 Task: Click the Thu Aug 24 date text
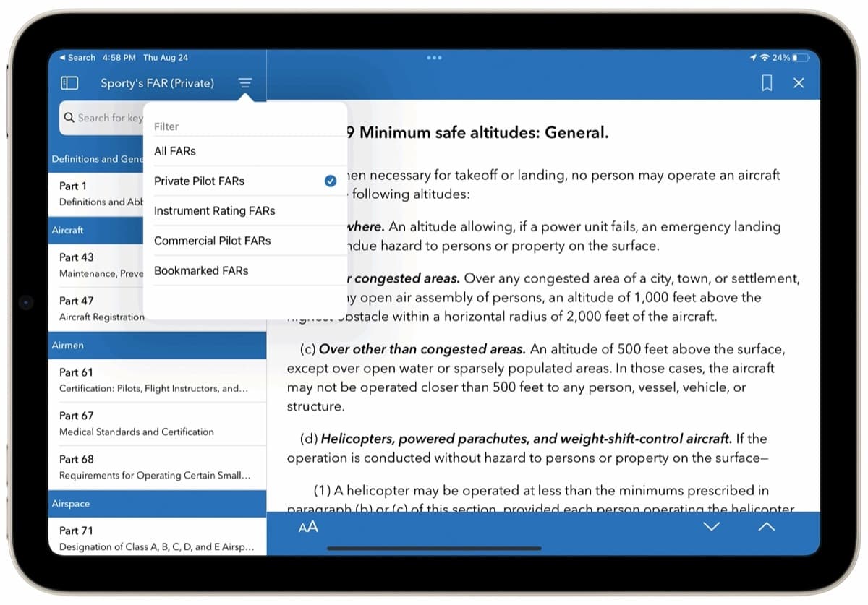(166, 58)
